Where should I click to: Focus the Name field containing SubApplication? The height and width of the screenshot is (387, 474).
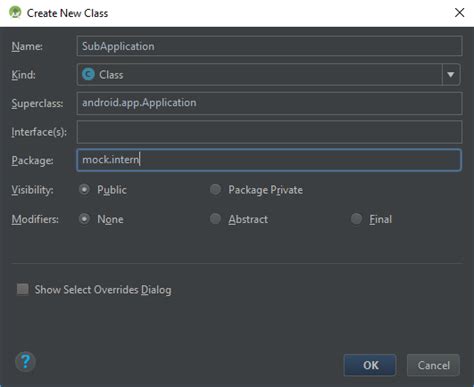coord(269,46)
